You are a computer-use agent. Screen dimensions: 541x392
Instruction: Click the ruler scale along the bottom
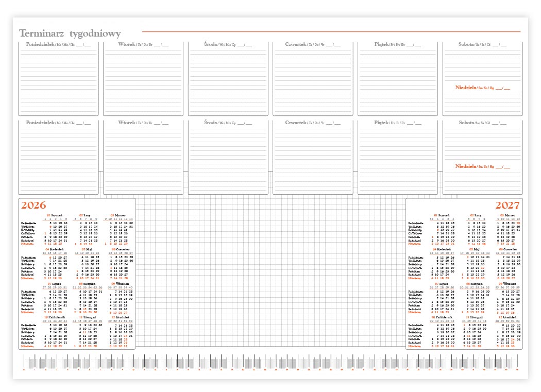pyautogui.click(x=270, y=362)
